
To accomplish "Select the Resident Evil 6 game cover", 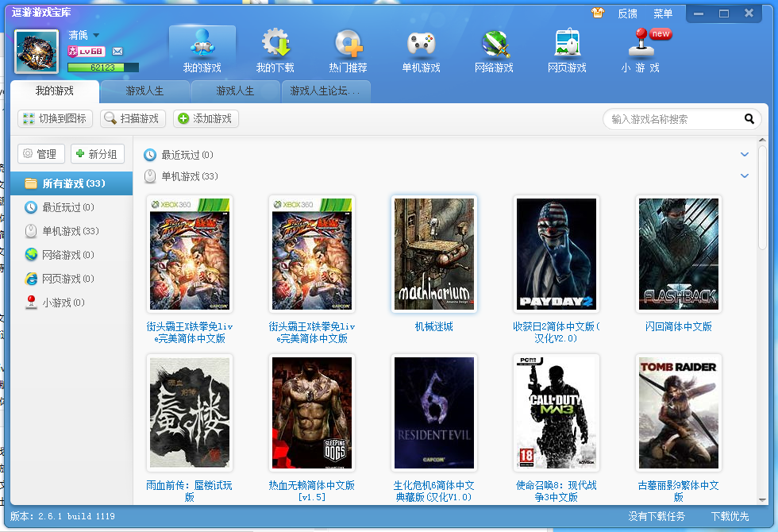I will click(x=434, y=413).
